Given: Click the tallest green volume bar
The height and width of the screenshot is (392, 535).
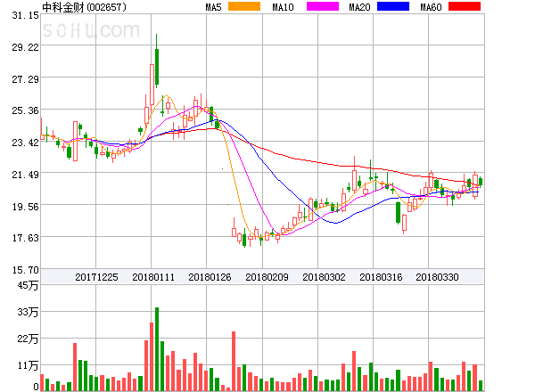Looking at the screenshot, I should coord(157,349).
